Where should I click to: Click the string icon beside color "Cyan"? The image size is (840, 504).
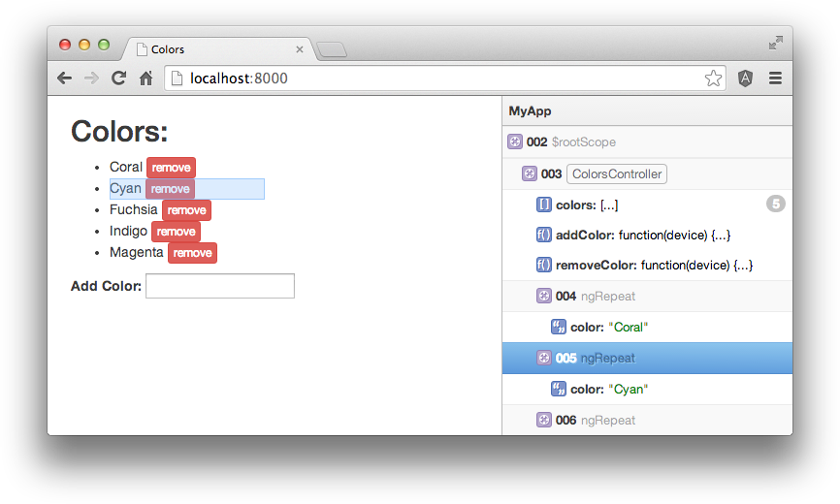pyautogui.click(x=558, y=389)
